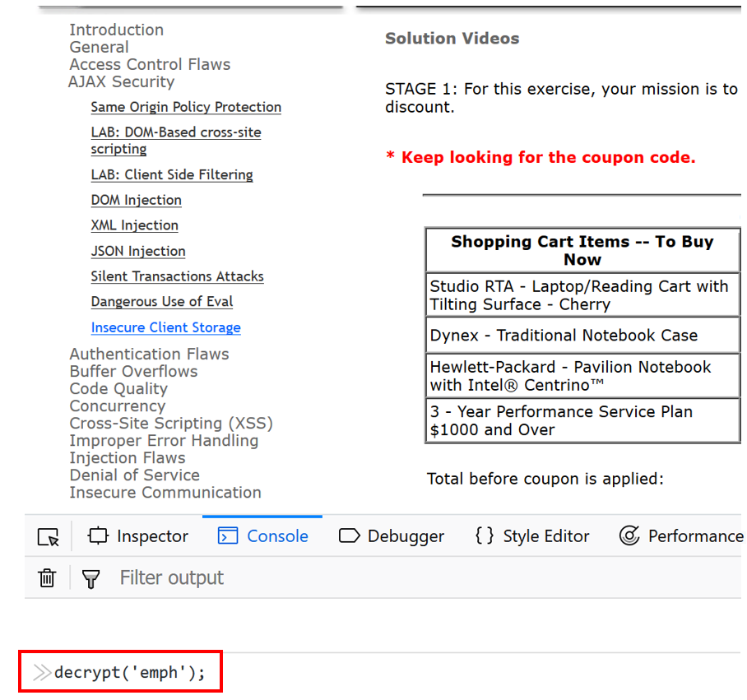This screenshot has height=700, width=747.
Task: Click the Console tab
Action: tap(263, 536)
